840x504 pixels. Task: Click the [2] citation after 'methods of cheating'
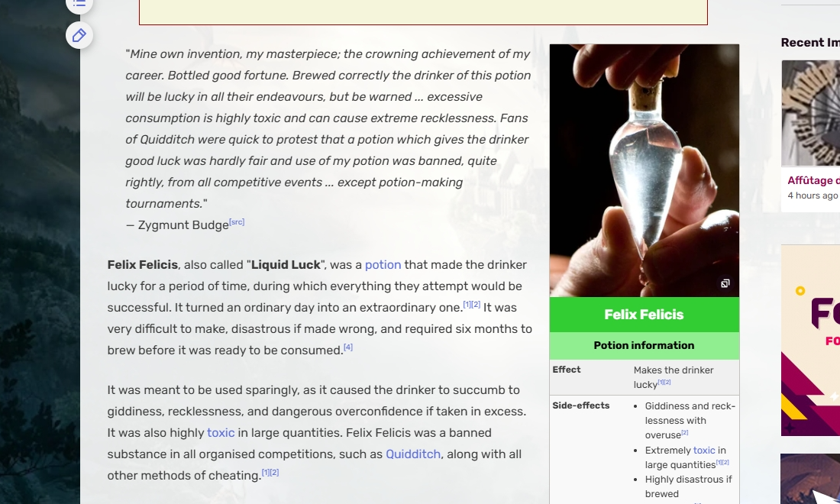click(x=274, y=473)
